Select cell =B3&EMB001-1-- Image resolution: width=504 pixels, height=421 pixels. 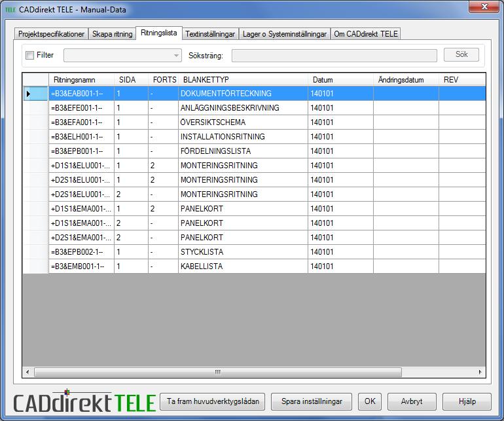pyautogui.click(x=81, y=266)
